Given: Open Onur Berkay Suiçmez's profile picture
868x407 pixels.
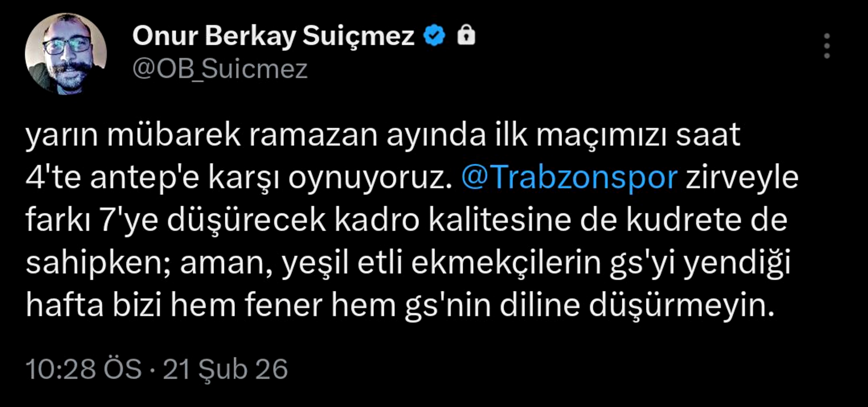Looking at the screenshot, I should point(66,54).
